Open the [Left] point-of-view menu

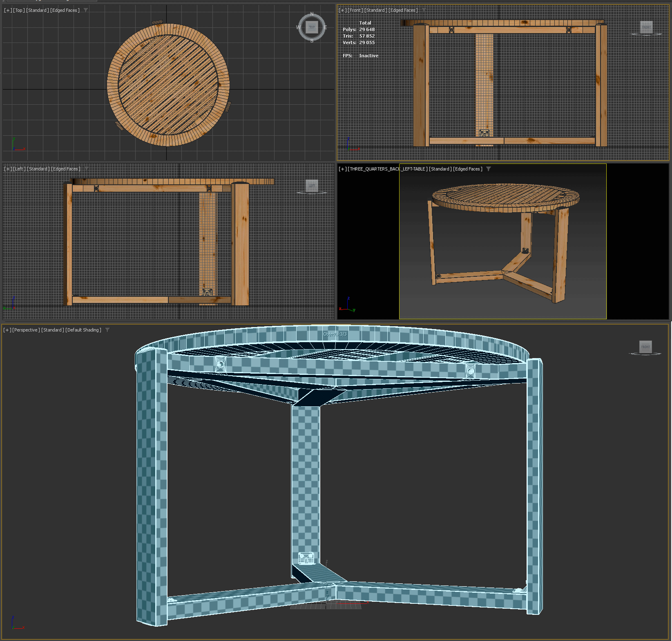(x=19, y=169)
